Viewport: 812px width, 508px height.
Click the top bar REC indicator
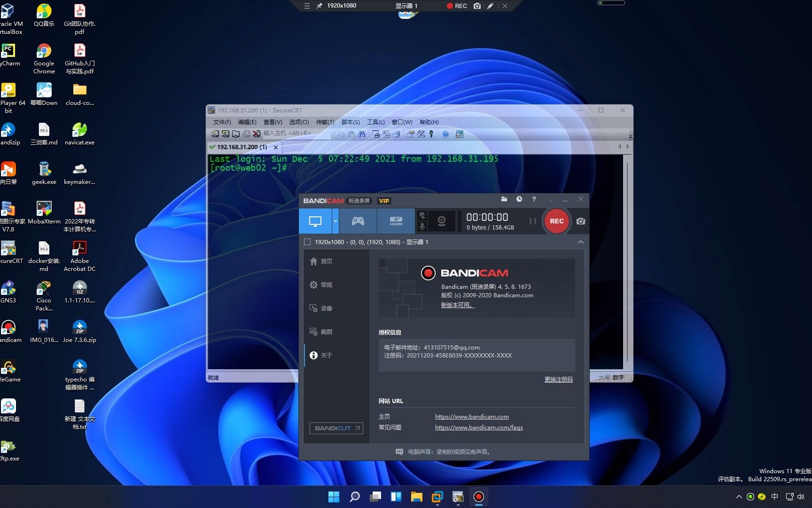457,6
